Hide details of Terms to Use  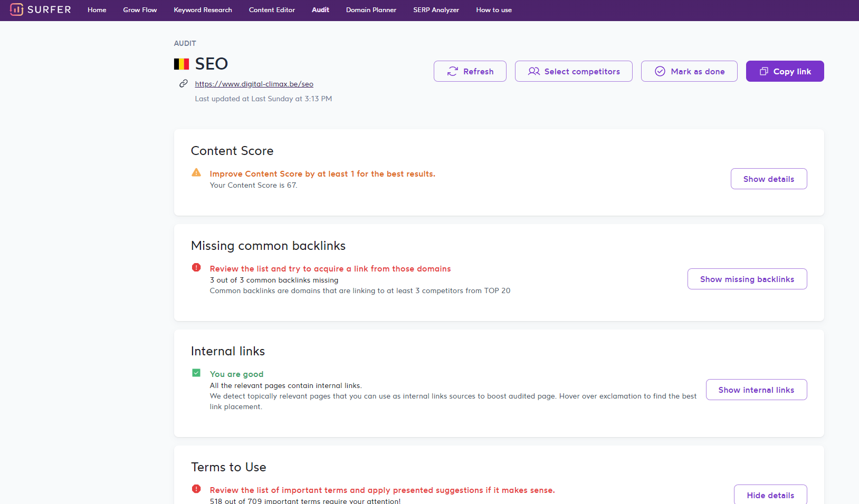770,495
